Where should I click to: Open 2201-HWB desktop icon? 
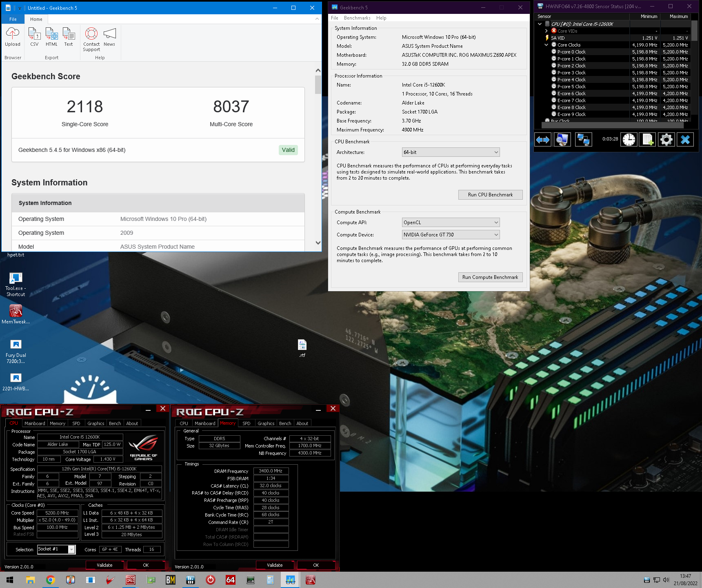coord(16,382)
